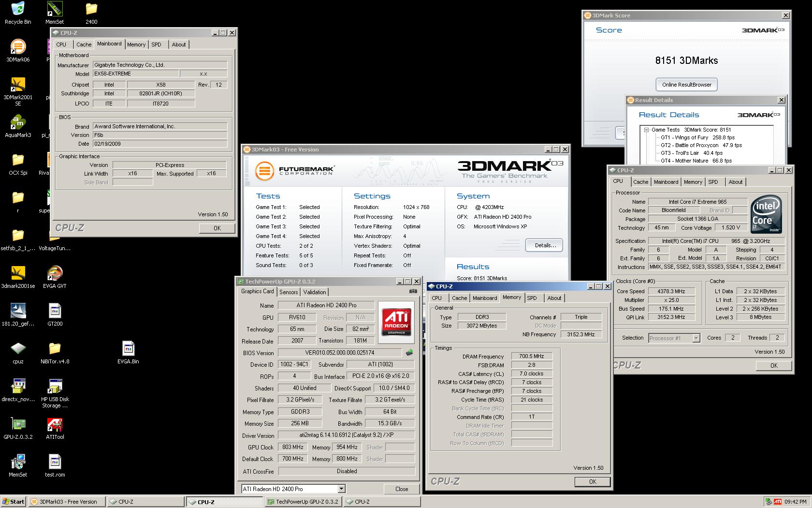The width and height of the screenshot is (812, 508).
Task: Launch HP USB Disk Storage tool icon
Action: point(55,394)
